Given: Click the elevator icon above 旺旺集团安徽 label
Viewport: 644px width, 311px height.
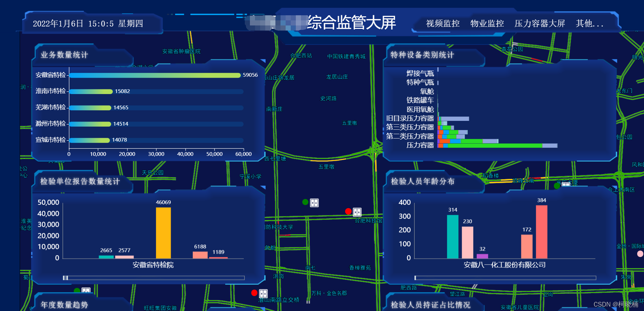Looking at the screenshot, I should [85, 290].
